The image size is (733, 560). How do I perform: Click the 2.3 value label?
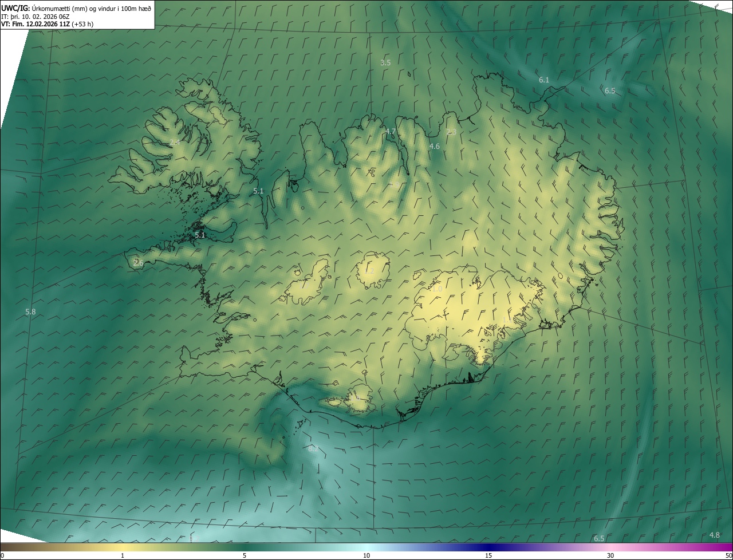point(451,132)
